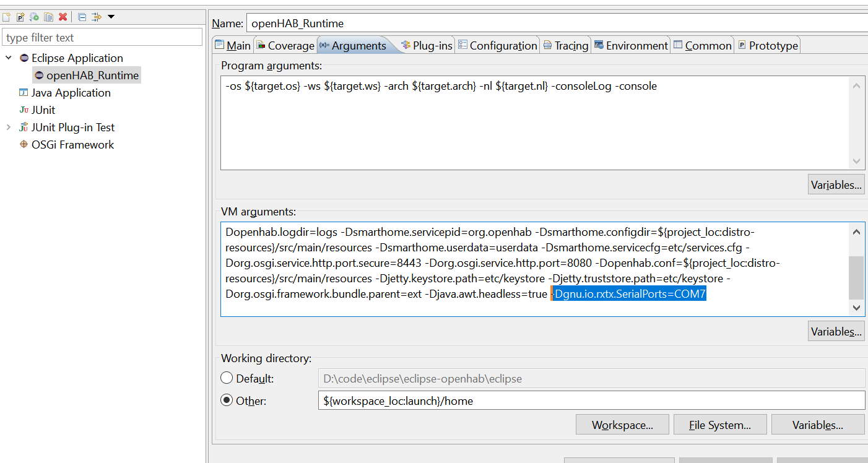Select the Other working directory radio button

[227, 400]
